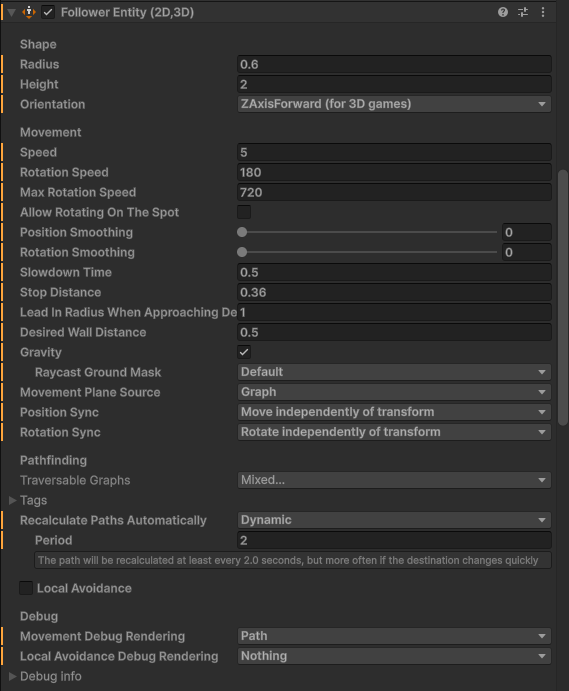Viewport: 569px width, 691px height.
Task: Click the Position Smoothing slider handle
Action: coord(242,232)
